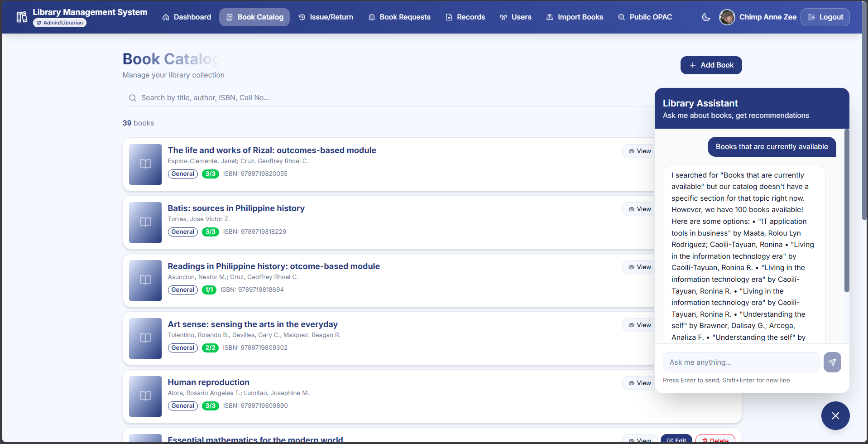This screenshot has width=868, height=444.
Task: Click 2/2 availability badge on Art sense
Action: click(210, 348)
